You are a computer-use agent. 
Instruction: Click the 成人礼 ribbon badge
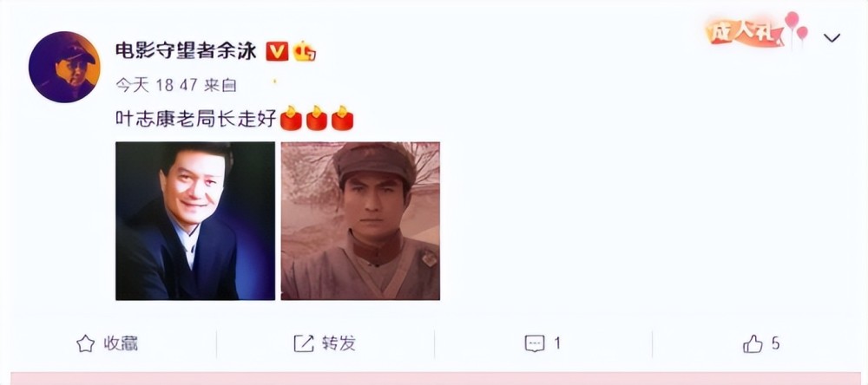click(x=745, y=34)
